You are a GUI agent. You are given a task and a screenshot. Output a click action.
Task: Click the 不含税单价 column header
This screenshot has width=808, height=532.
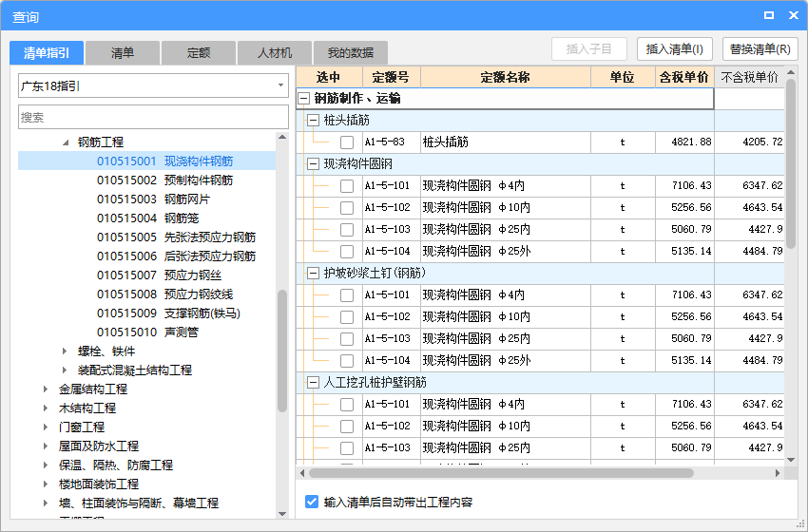coord(749,77)
